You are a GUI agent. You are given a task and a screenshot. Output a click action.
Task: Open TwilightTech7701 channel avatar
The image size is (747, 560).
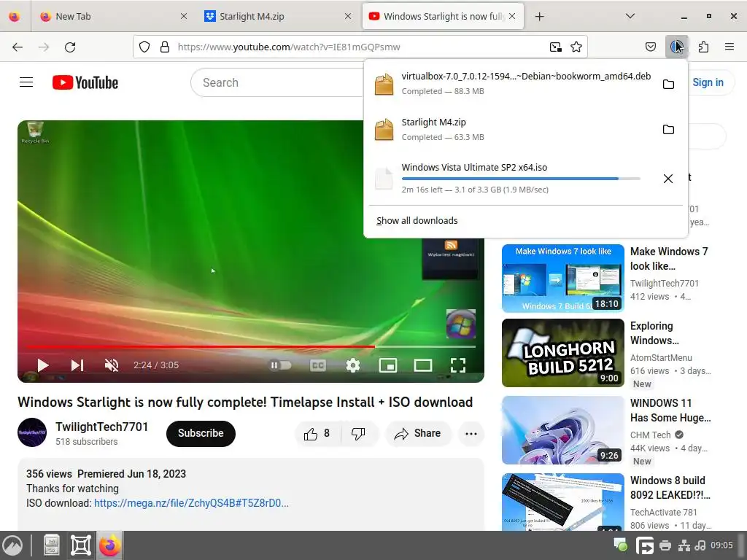32,432
